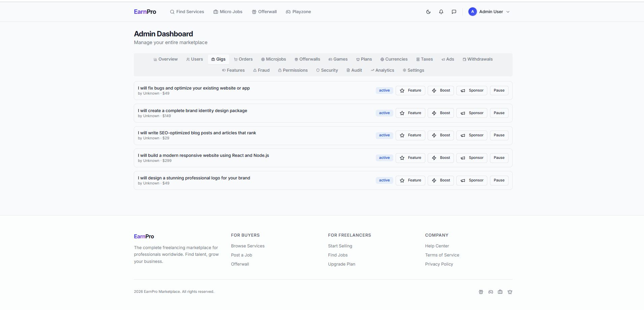Open messages via the chat bubble icon
The width and height of the screenshot is (644, 310).
pyautogui.click(x=454, y=12)
